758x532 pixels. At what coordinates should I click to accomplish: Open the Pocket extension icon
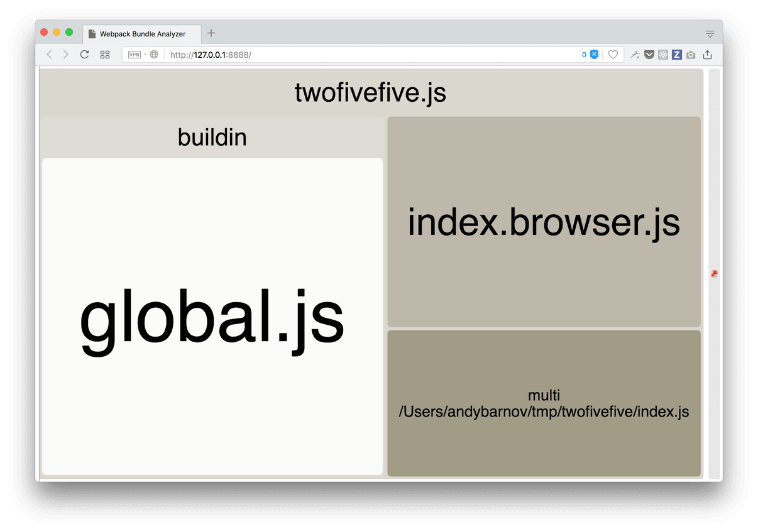[649, 55]
